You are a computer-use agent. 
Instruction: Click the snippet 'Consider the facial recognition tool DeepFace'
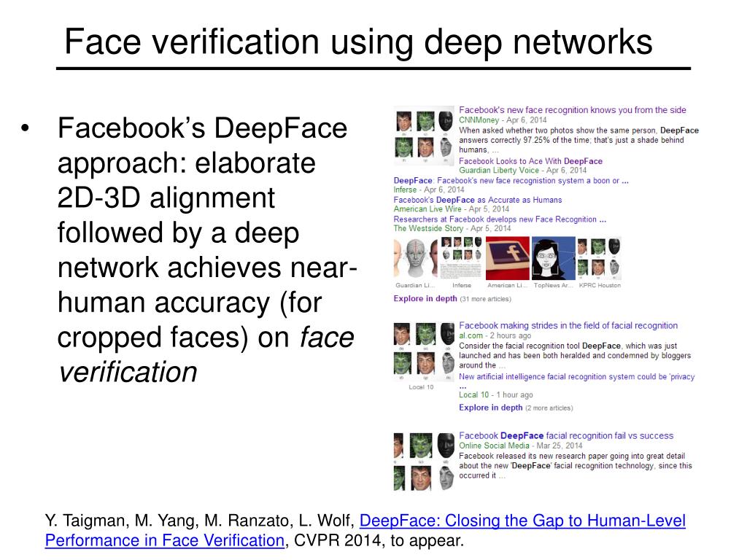[x=575, y=356]
